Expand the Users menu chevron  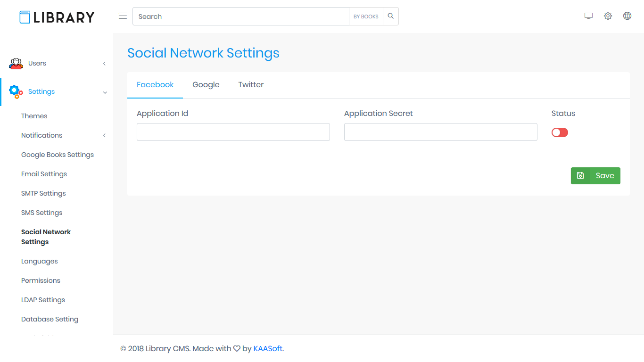[x=104, y=64]
